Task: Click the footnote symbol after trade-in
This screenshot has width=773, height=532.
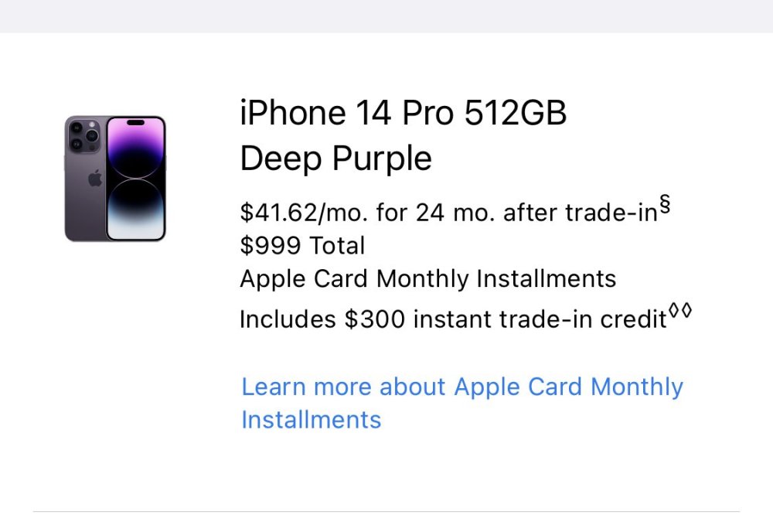Action: (666, 203)
